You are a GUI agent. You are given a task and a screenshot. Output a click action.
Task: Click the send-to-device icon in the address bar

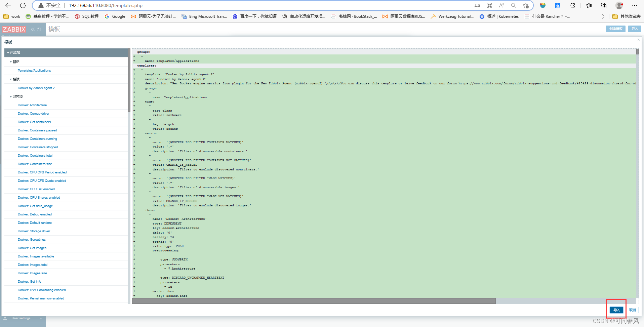point(477,5)
